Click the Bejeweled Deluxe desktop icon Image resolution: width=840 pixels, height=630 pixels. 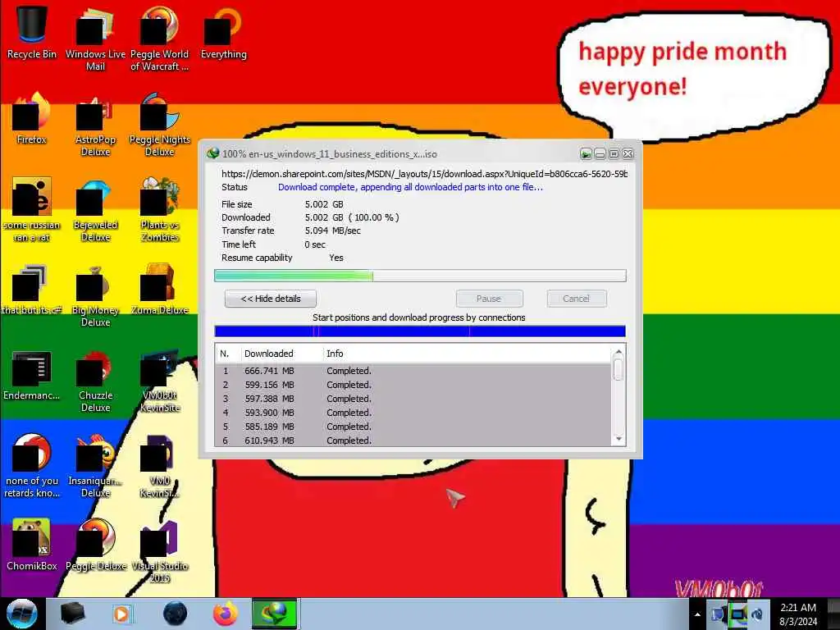point(95,209)
